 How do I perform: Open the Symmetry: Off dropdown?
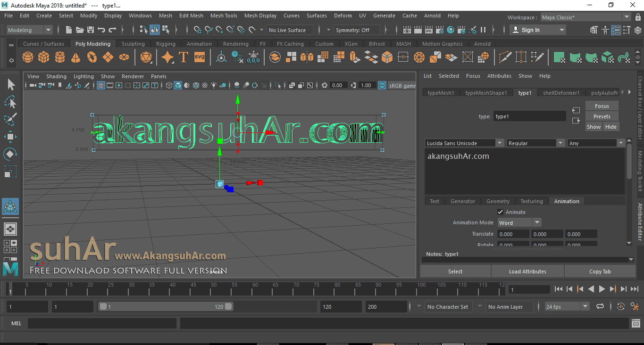point(357,30)
